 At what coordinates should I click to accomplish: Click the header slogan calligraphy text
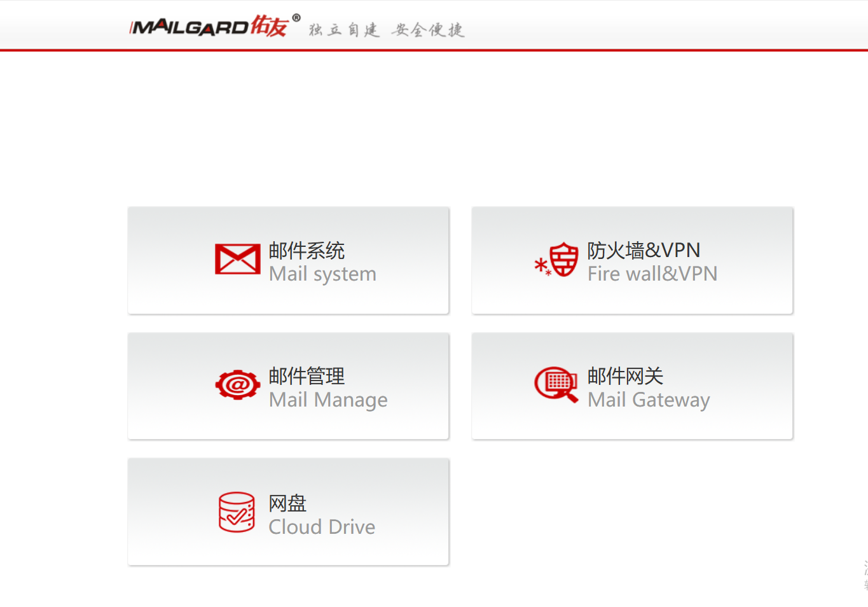click(x=387, y=29)
